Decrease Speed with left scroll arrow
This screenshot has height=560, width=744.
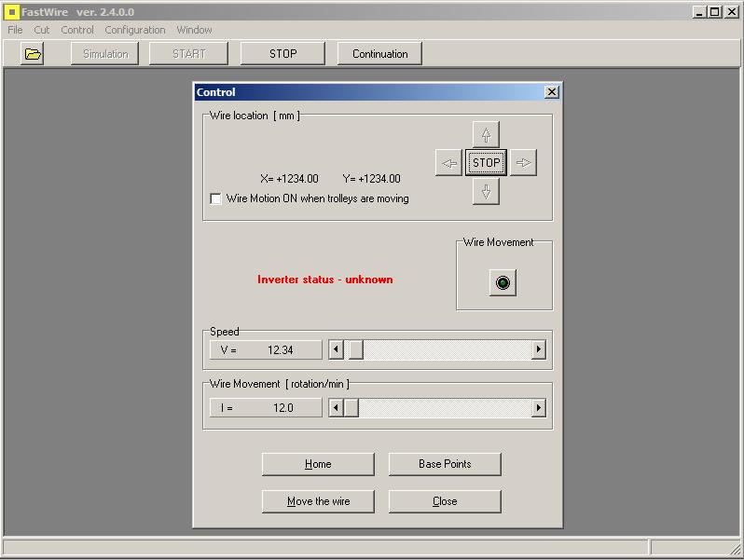click(337, 349)
